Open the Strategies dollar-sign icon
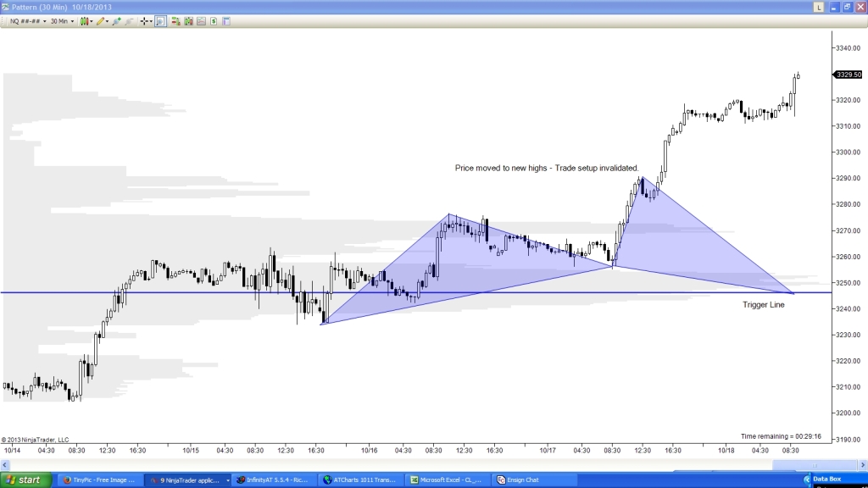 (214, 21)
